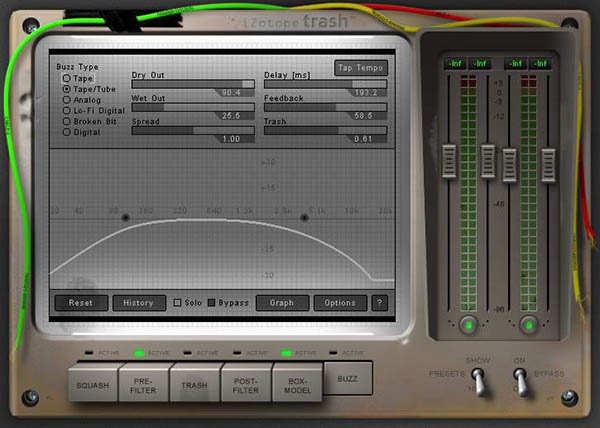Screen dimensions: 600x428
Task: Click the iZotope trash logo
Action: click(x=295, y=21)
